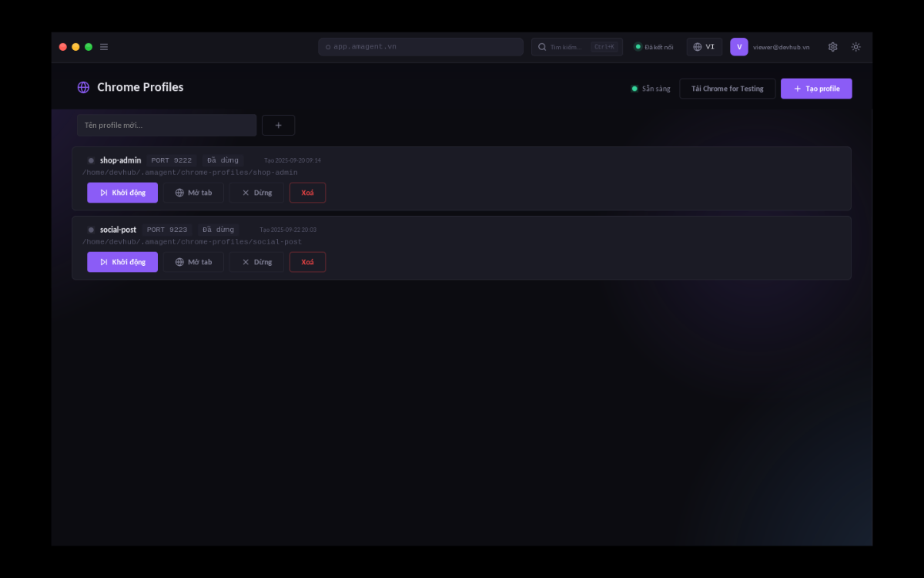Click the Sẵn sàng status indicator
Image resolution: width=924 pixels, height=578 pixels.
coord(651,89)
